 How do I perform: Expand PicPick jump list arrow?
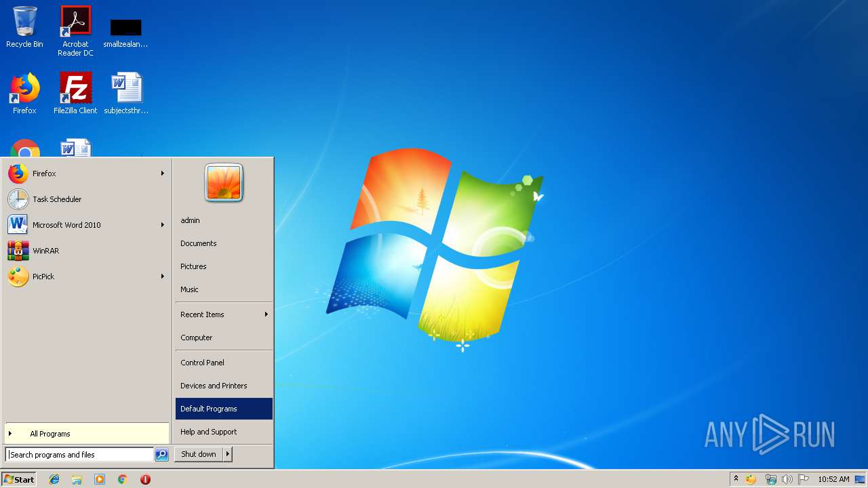pyautogui.click(x=163, y=277)
